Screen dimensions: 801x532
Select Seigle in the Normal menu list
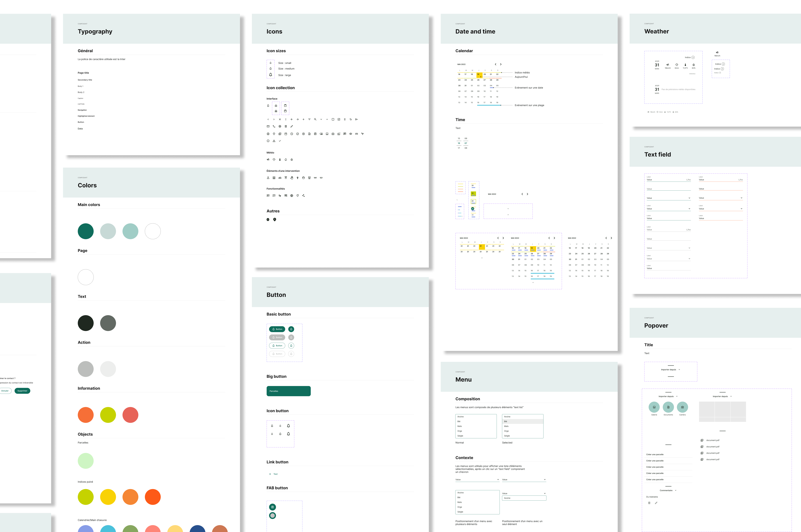pyautogui.click(x=460, y=436)
